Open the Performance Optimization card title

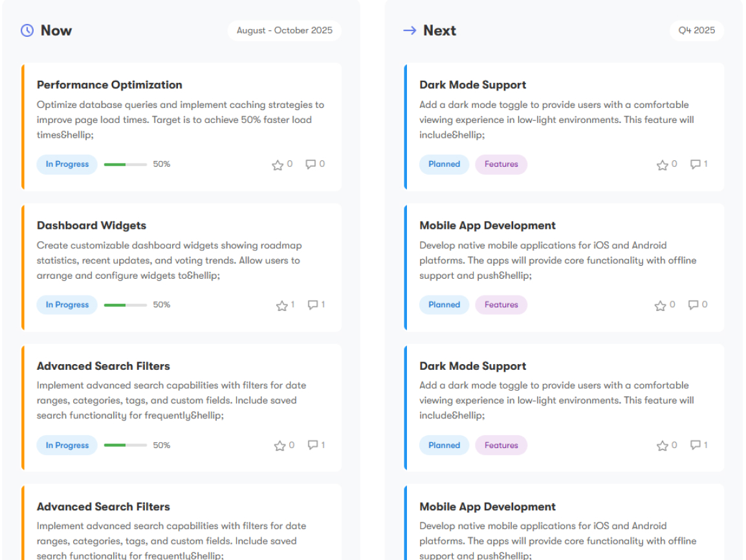click(x=109, y=85)
